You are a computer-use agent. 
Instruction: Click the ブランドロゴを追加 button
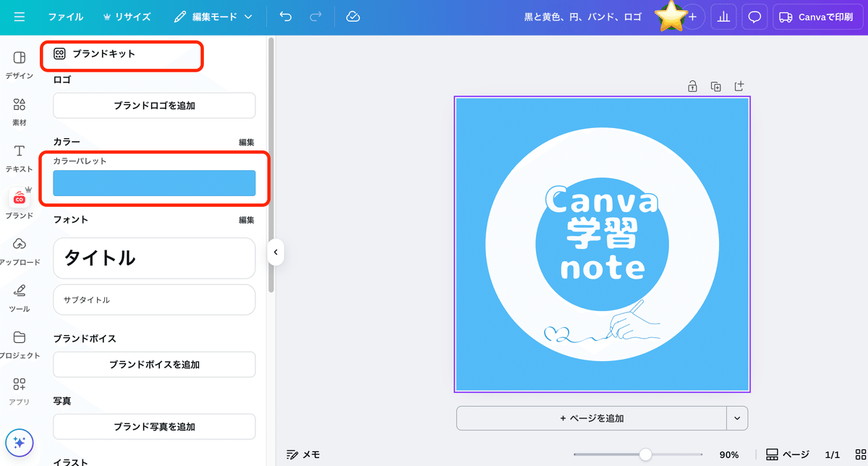point(153,105)
